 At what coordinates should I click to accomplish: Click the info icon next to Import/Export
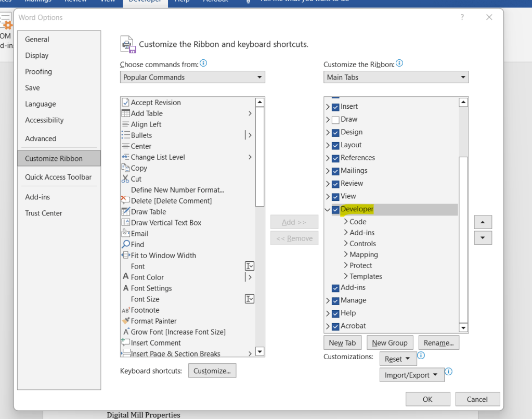pos(448,371)
